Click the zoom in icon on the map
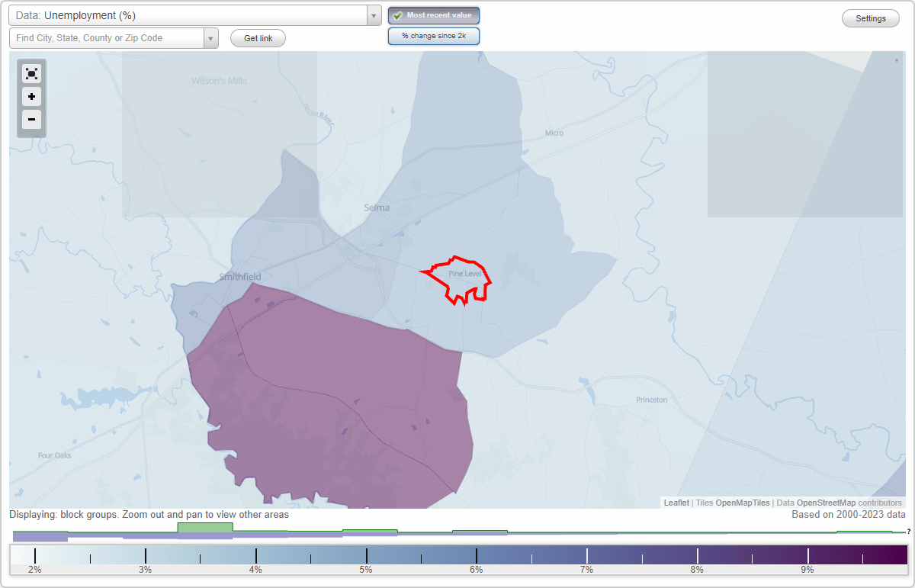Image resolution: width=915 pixels, height=588 pixels. [x=31, y=97]
